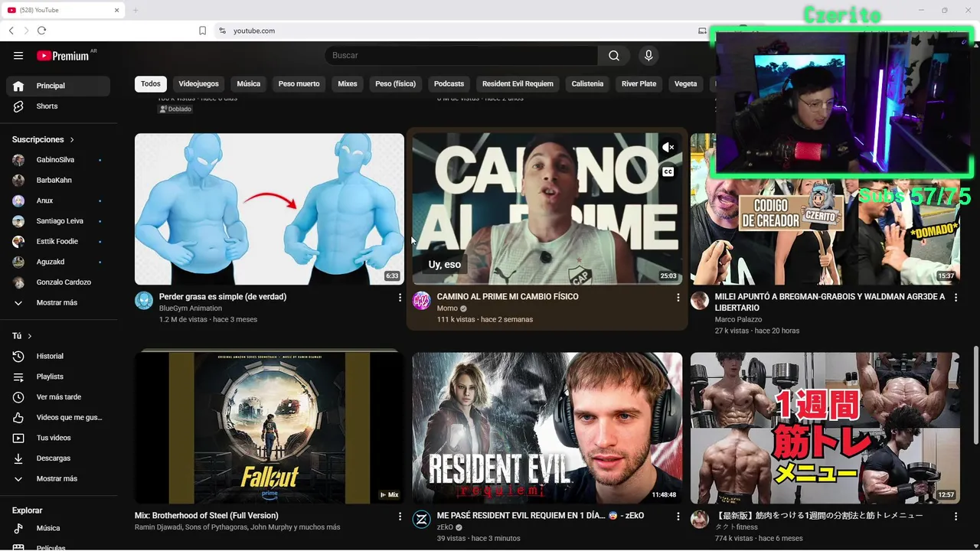980x551 pixels.
Task: Click the Buscar search input field
Action: pyautogui.click(x=461, y=55)
